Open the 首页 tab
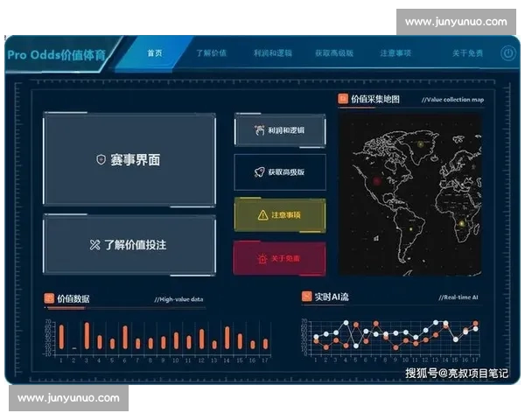Image resolution: width=525 pixels, height=420 pixels. (x=155, y=52)
